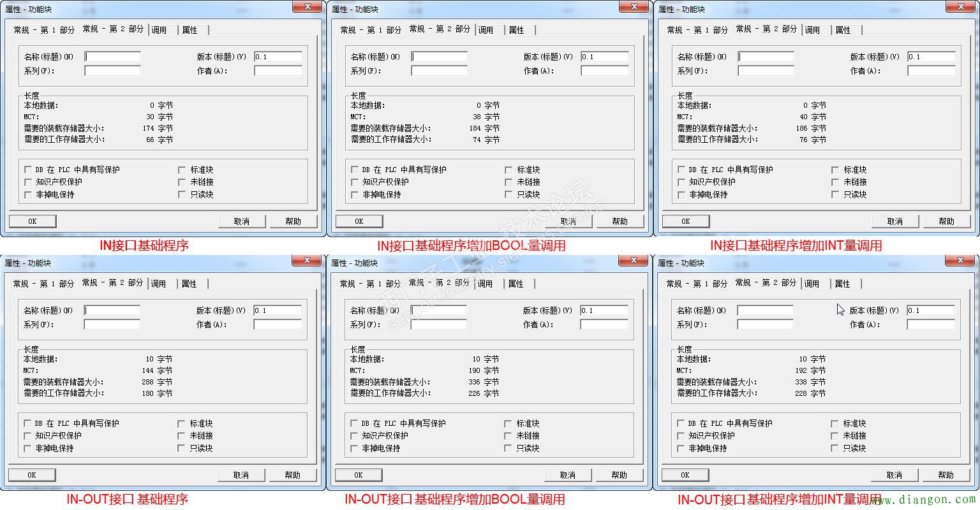980x510 pixels.
Task: Click the 74 字节 work memory value
Action: click(x=486, y=140)
